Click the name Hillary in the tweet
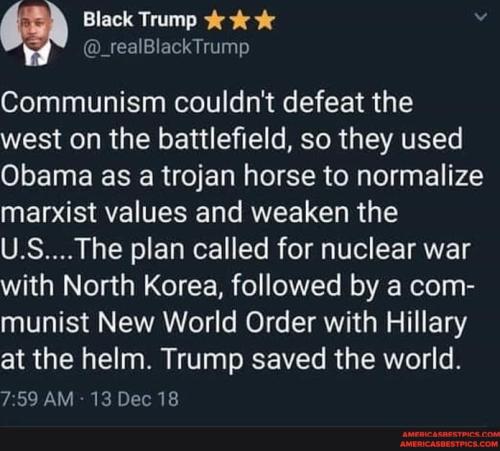The height and width of the screenshot is (451, 500). pos(426,324)
